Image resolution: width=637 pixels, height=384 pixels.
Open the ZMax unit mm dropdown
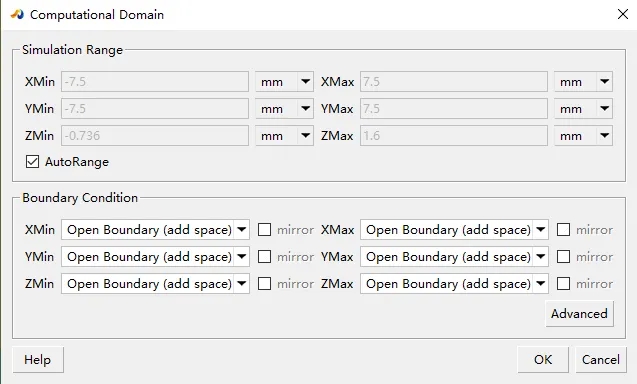[583, 136]
